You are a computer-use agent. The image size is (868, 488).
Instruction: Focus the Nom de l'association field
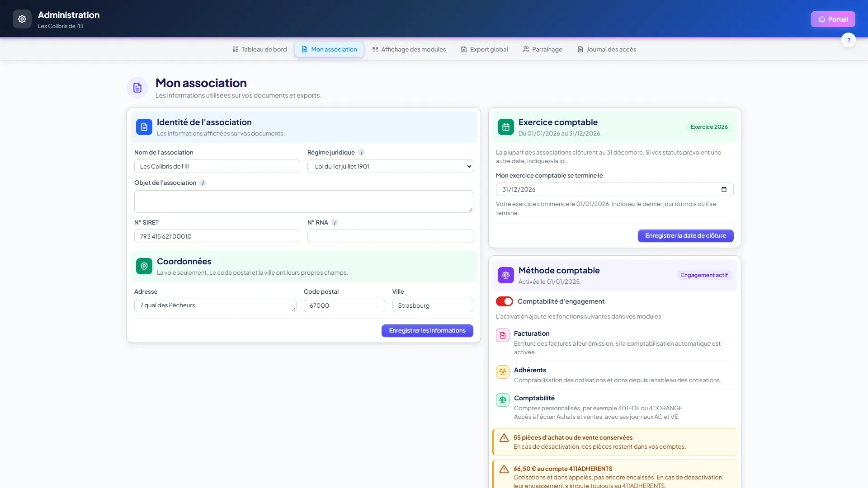pyautogui.click(x=217, y=167)
